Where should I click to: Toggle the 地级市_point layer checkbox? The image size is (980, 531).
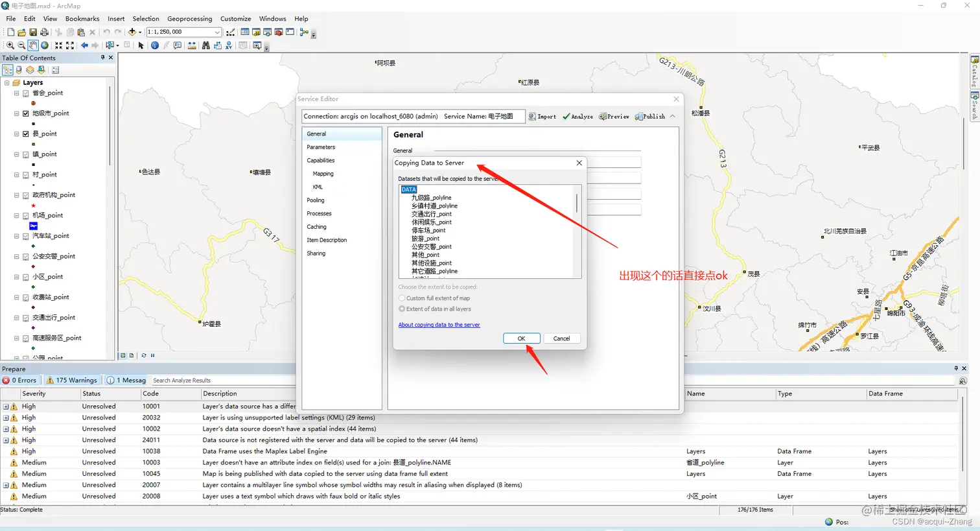point(26,113)
